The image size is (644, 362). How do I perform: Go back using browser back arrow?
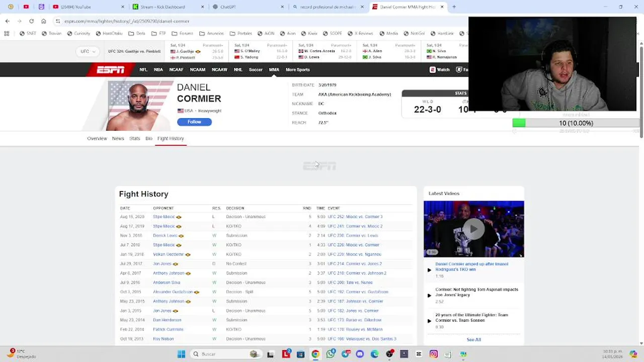7,21
